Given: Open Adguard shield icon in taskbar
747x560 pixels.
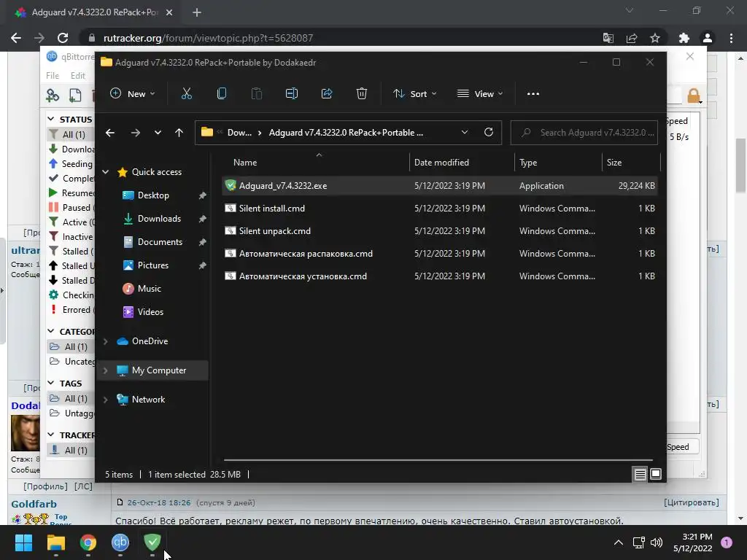Looking at the screenshot, I should tap(152, 542).
